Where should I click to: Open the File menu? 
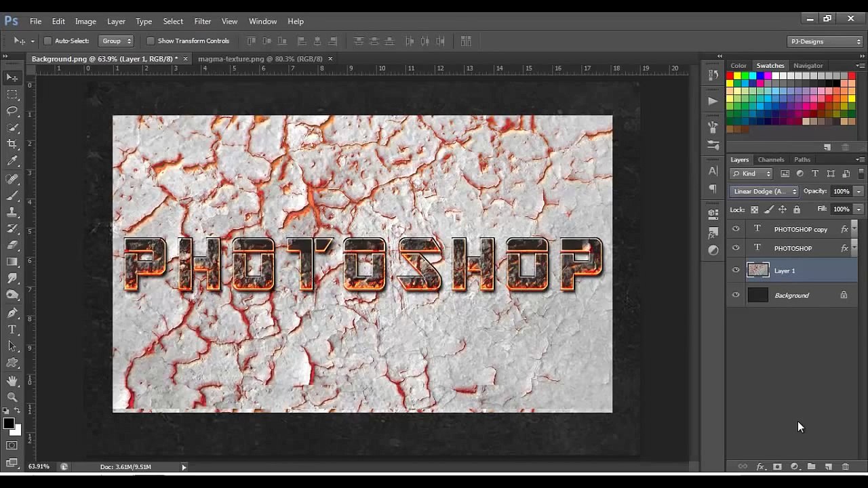(x=35, y=21)
